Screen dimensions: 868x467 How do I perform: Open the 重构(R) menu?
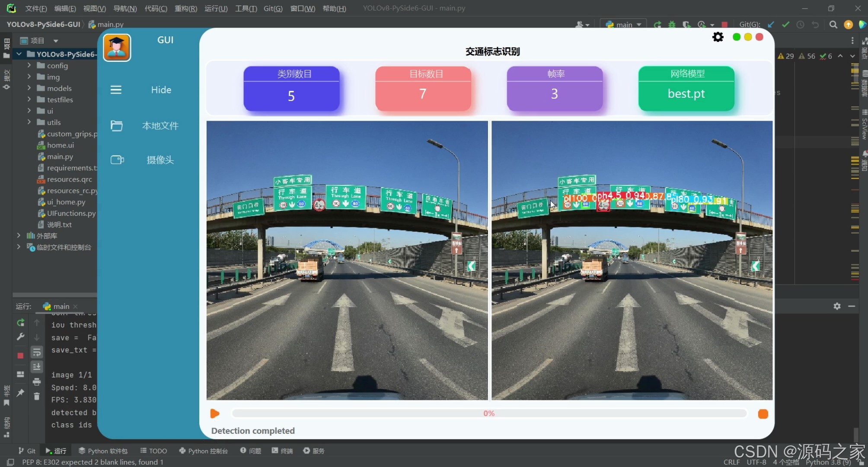coord(185,8)
